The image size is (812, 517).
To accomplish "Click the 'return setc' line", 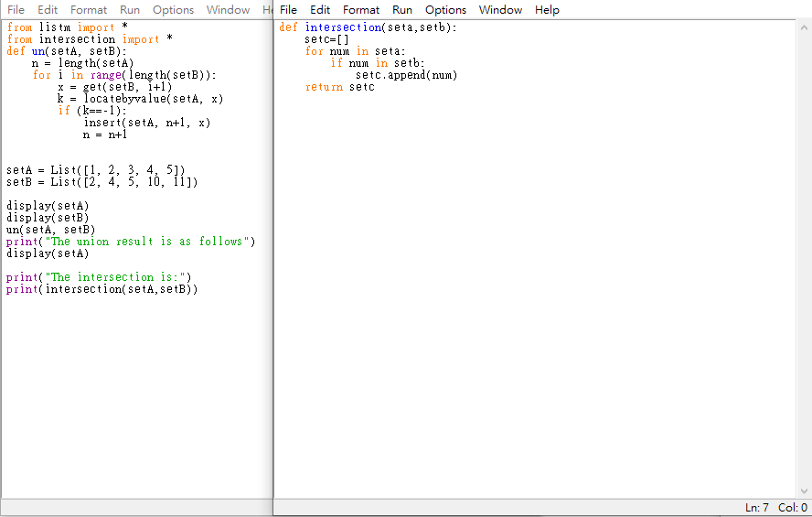I will [x=340, y=87].
